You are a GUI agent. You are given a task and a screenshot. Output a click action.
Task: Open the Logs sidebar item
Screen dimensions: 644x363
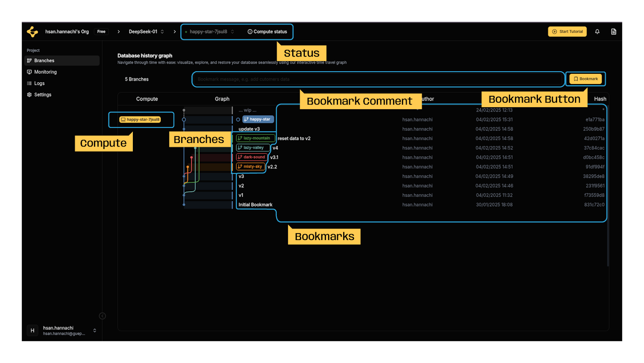62,83
